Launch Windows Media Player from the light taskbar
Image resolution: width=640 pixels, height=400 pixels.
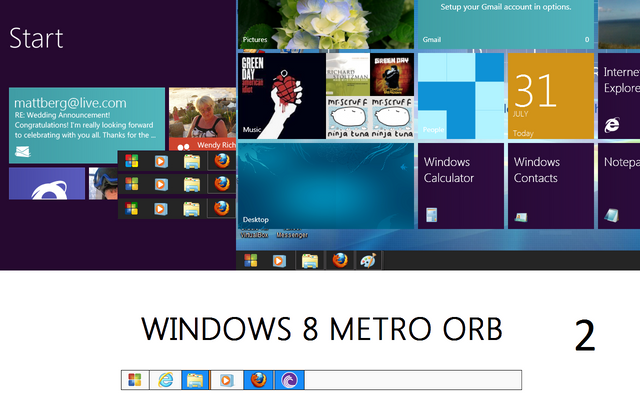[x=226, y=380]
